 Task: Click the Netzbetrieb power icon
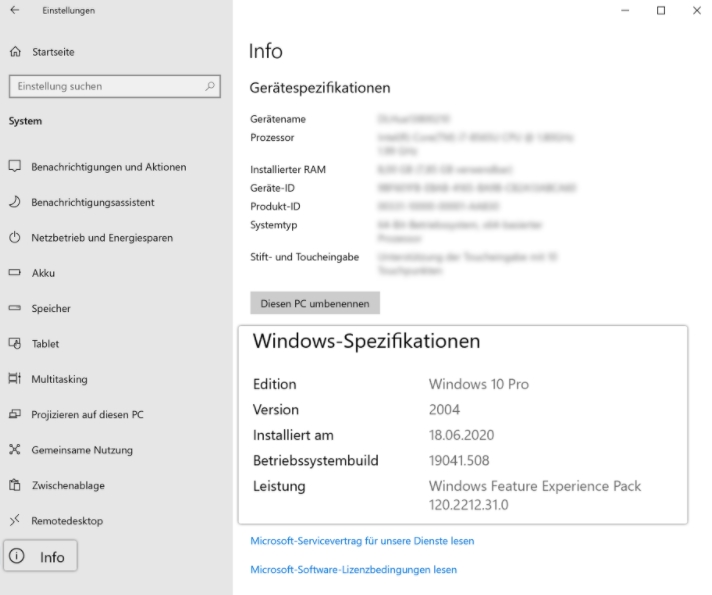15,237
